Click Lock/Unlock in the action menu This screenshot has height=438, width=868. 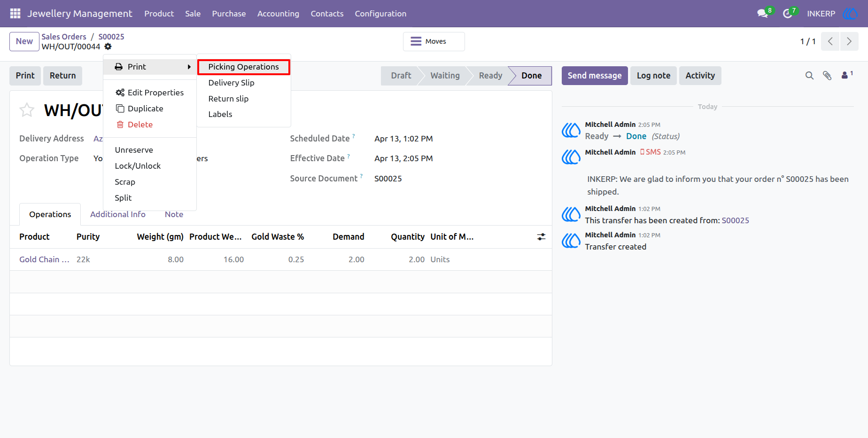pos(150,166)
